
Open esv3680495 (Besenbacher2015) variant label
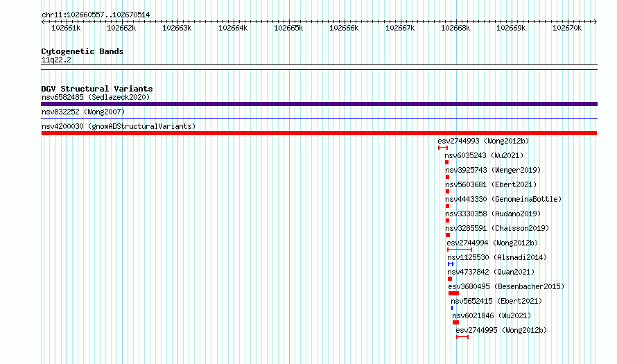pos(506,286)
